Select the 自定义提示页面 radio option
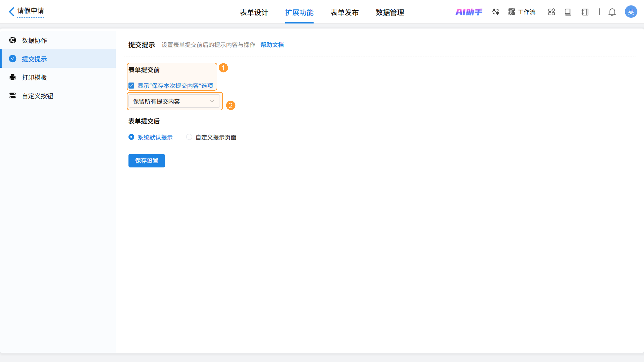 189,137
